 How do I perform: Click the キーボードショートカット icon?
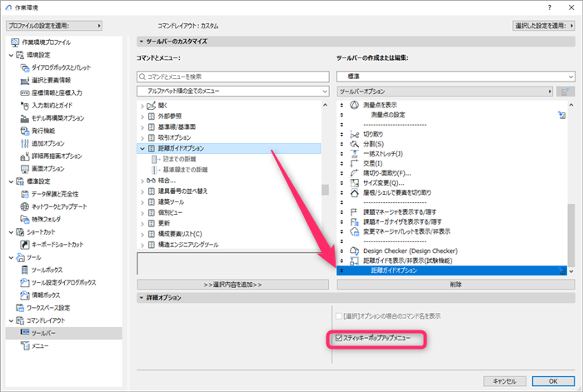(x=25, y=245)
